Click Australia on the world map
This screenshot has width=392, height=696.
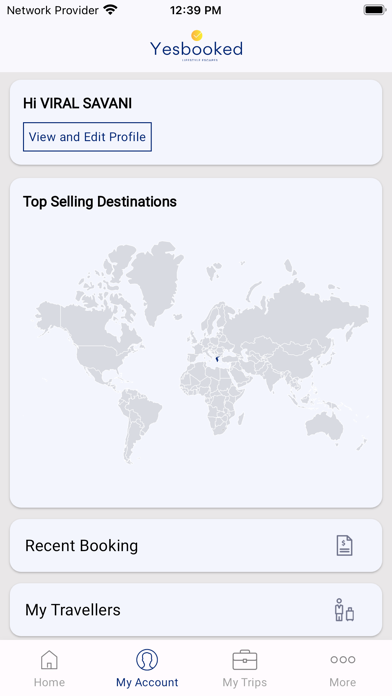pyautogui.click(x=325, y=427)
